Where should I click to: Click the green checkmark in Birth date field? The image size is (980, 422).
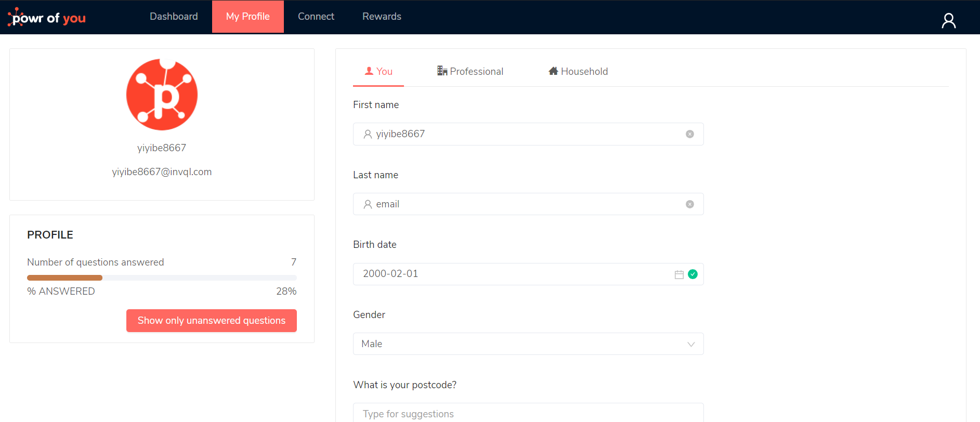(692, 274)
